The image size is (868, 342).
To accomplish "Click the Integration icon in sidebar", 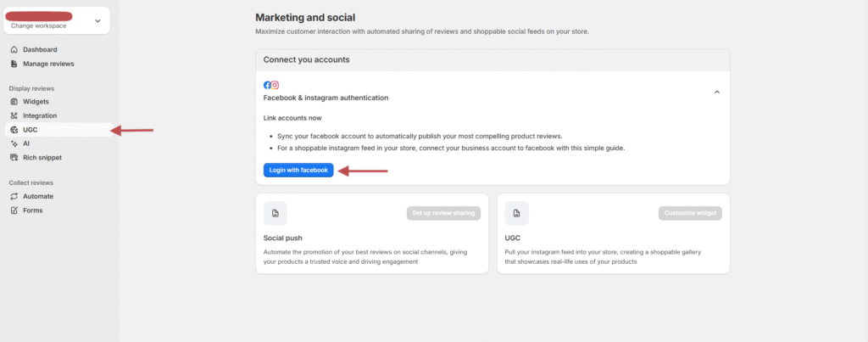I will point(14,115).
